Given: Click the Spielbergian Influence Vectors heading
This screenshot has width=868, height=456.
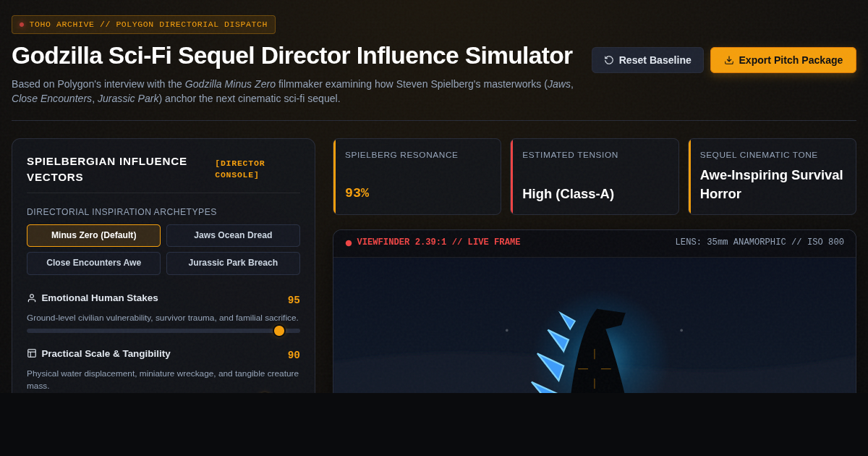Looking at the screenshot, I should click(107, 169).
